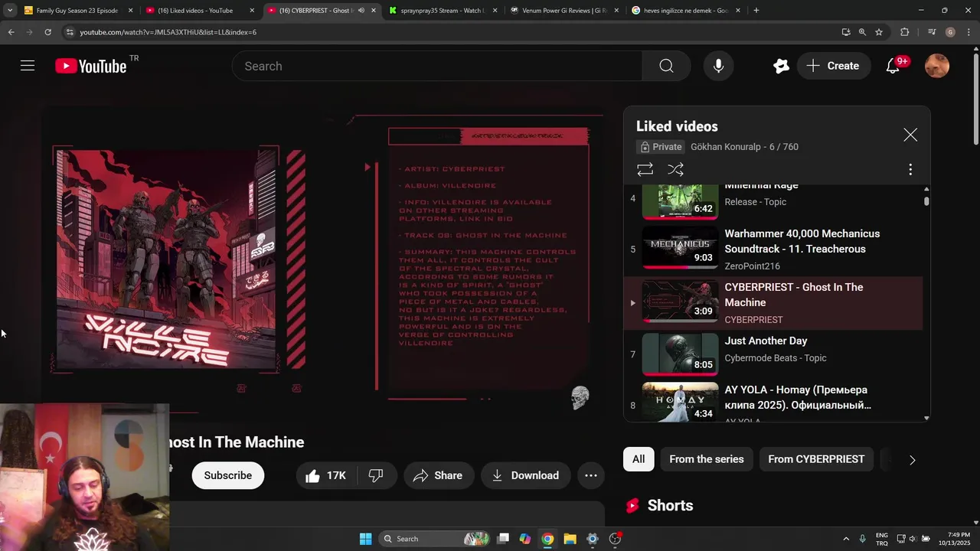
Task: Click the skull watermark on the video
Action: 580,398
